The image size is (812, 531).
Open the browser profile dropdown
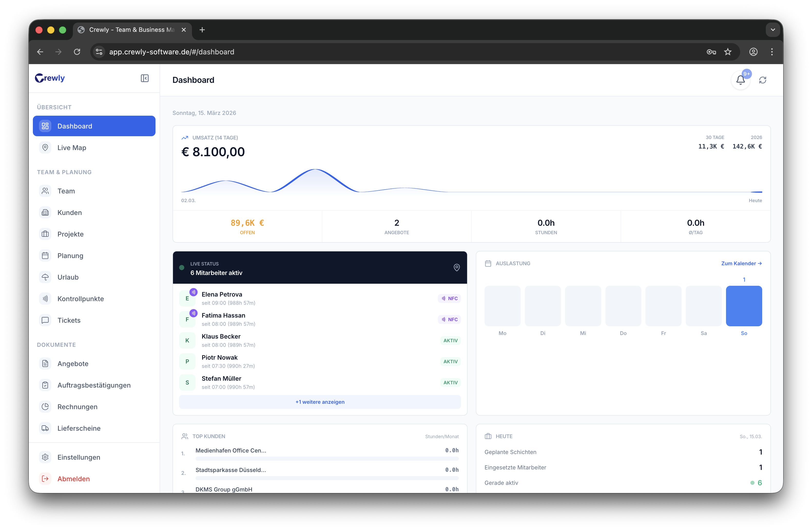pos(753,52)
